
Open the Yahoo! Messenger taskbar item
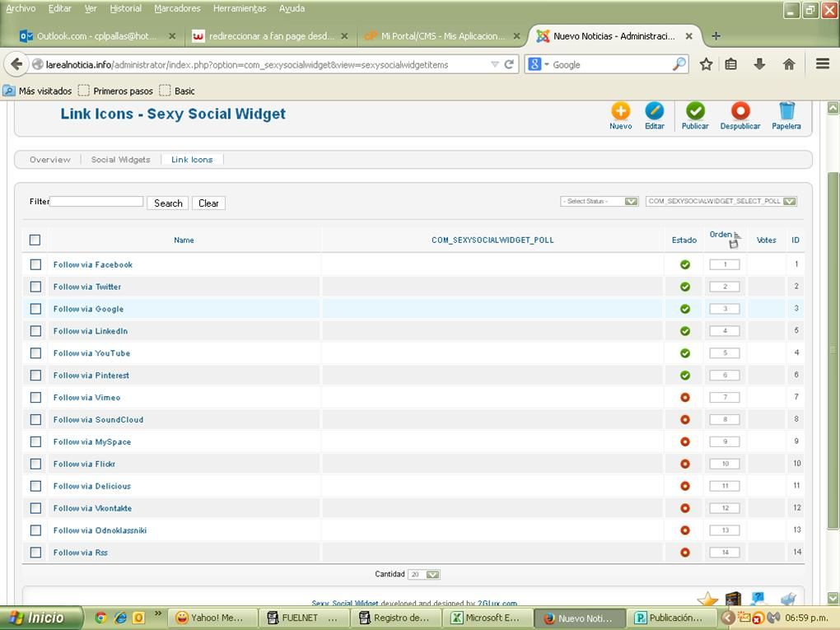(212, 618)
